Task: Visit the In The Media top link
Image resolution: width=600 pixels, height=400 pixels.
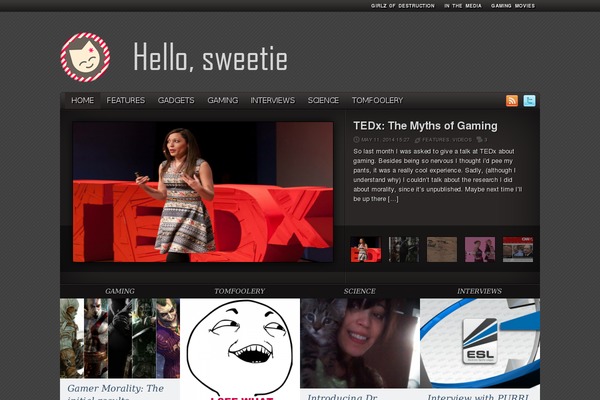Action: (x=463, y=6)
